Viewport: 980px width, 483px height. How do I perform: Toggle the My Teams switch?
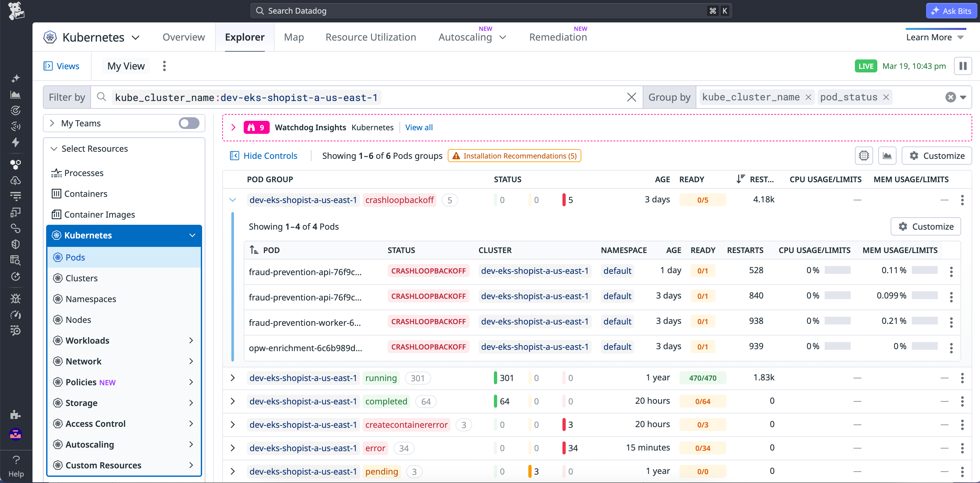(188, 123)
